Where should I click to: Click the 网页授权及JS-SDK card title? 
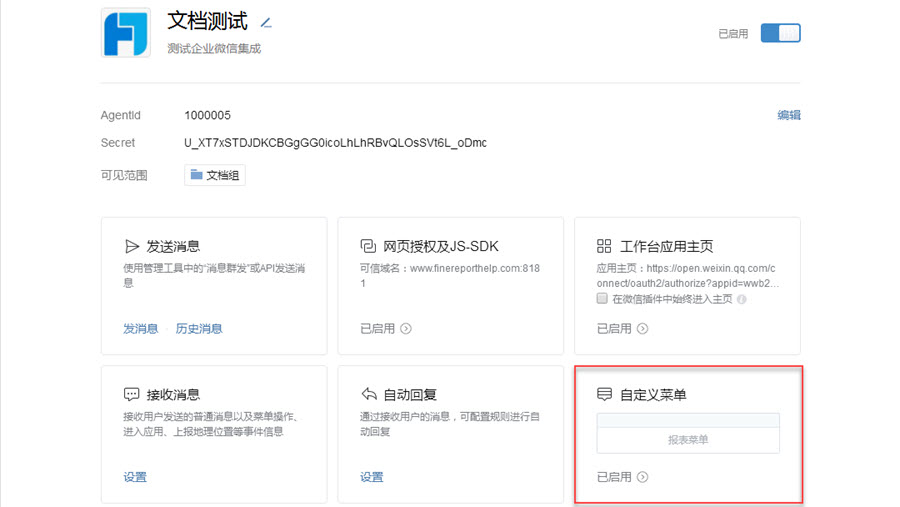(x=441, y=246)
